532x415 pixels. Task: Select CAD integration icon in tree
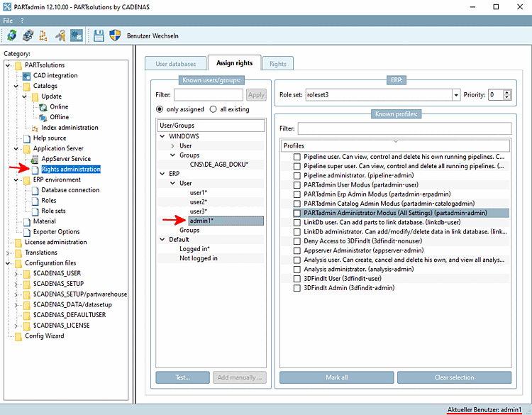pos(26,76)
